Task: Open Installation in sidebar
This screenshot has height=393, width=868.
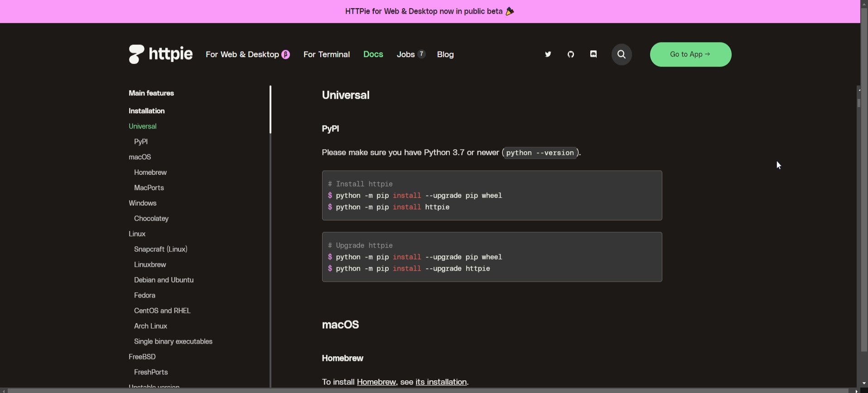Action: pos(147,111)
